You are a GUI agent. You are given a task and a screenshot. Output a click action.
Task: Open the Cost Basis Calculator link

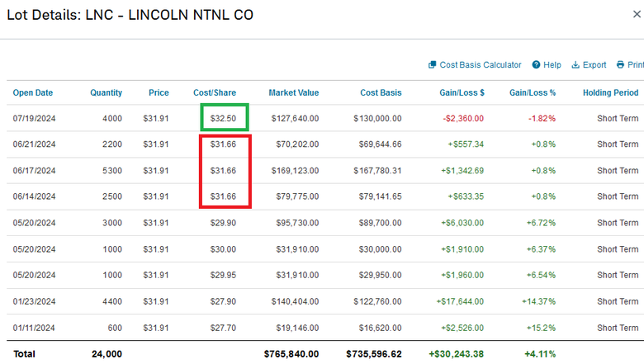pyautogui.click(x=481, y=65)
